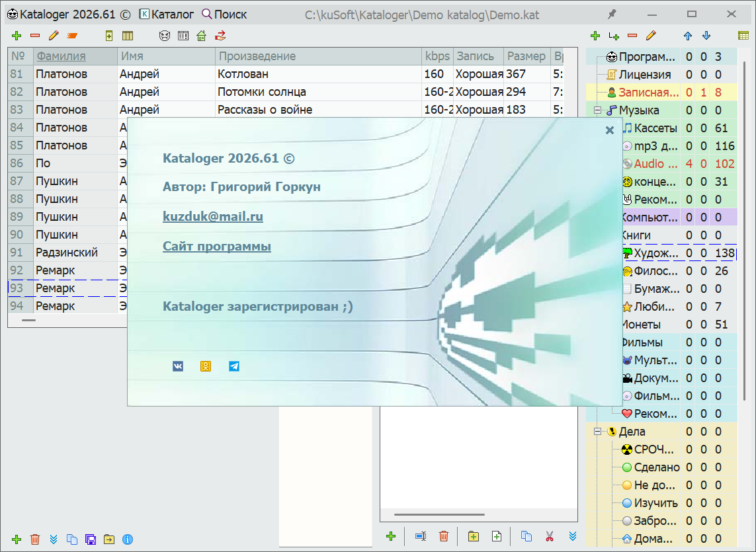The width and height of the screenshot is (756, 552).
Task: Open the Поиск menu
Action: (224, 15)
